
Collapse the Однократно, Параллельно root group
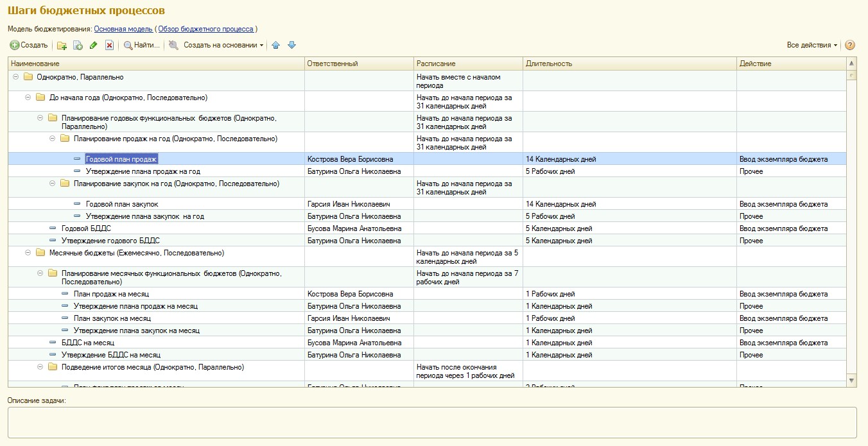[x=16, y=77]
